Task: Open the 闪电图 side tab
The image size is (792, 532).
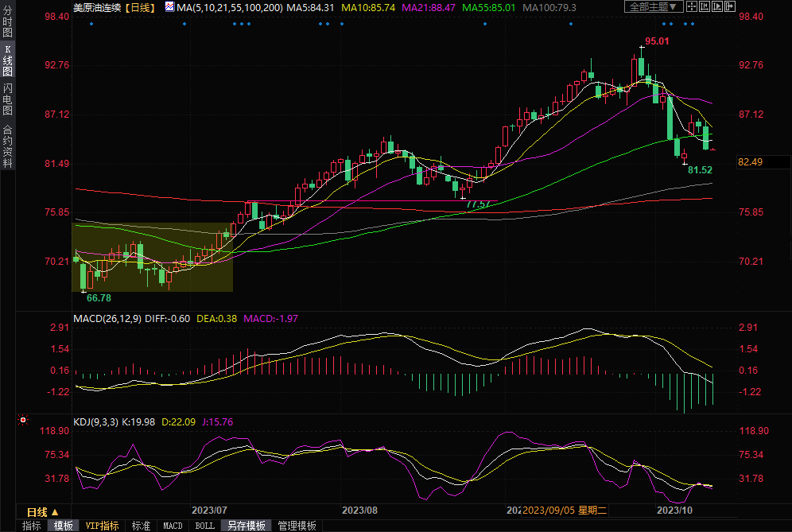Action: (7, 99)
